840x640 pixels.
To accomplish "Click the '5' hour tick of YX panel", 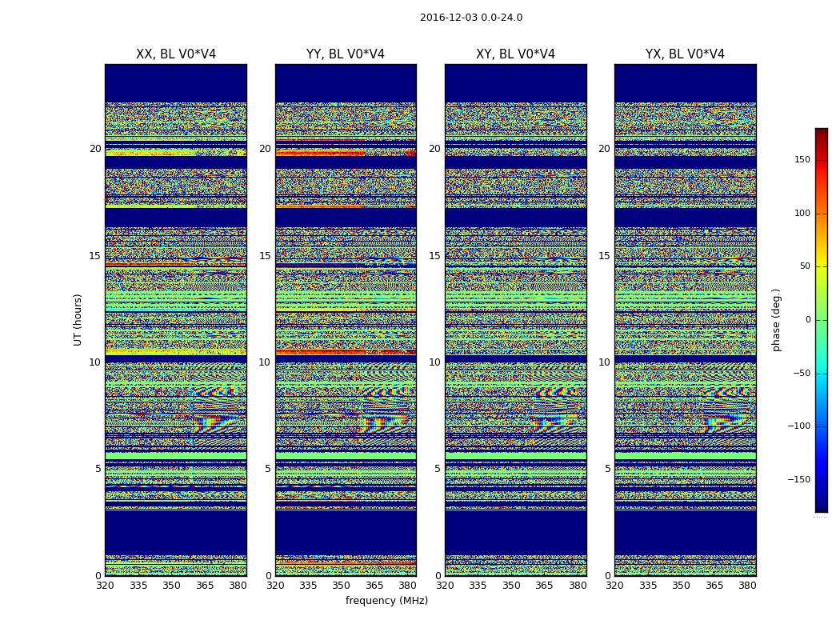I will [x=607, y=469].
